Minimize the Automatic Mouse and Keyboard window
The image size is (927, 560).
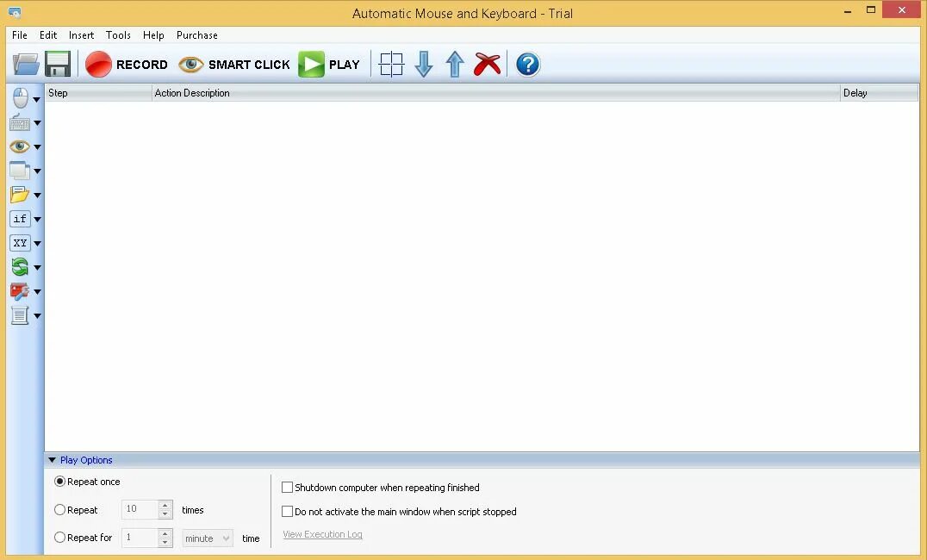click(848, 10)
